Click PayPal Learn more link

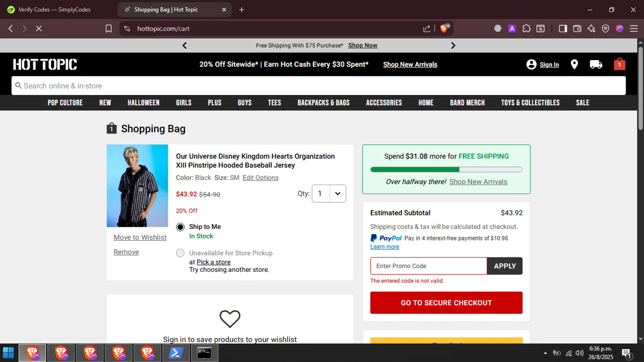click(x=385, y=247)
